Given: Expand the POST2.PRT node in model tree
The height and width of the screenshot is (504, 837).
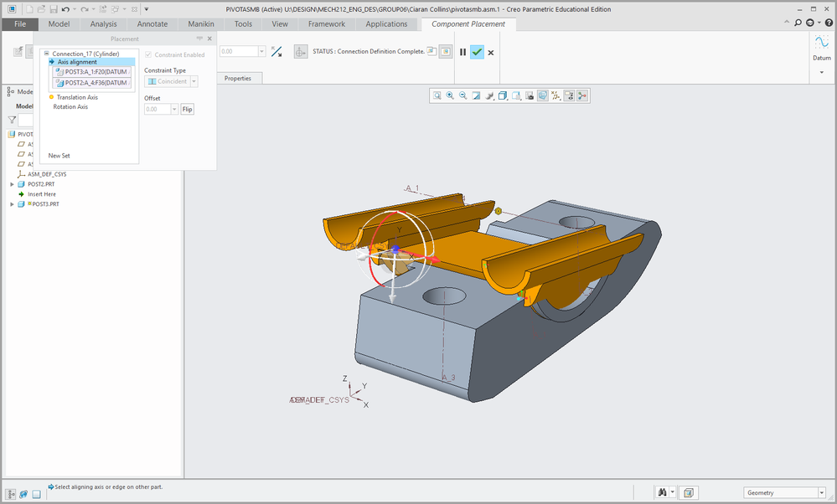Looking at the screenshot, I should [x=12, y=184].
